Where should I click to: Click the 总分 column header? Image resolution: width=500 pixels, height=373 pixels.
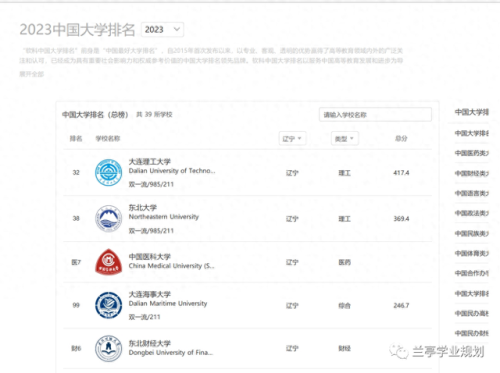tap(401, 139)
